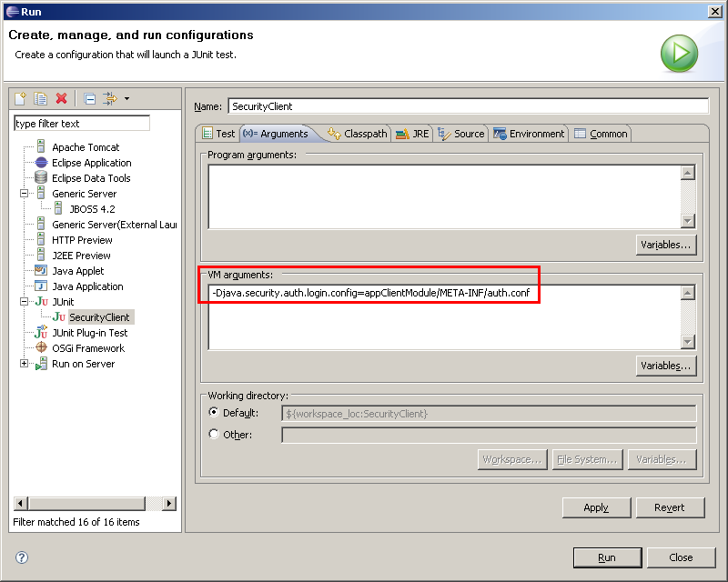Click the HTTP Preview icon

pyautogui.click(x=41, y=239)
